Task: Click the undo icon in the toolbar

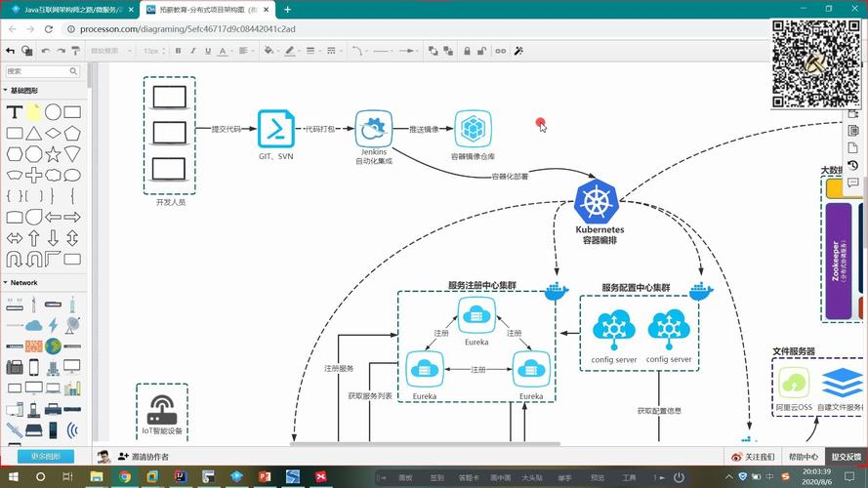Action: click(x=45, y=51)
